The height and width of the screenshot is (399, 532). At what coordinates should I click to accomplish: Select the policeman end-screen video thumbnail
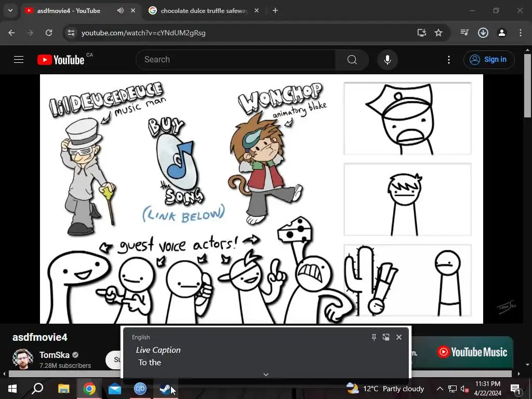point(407,118)
